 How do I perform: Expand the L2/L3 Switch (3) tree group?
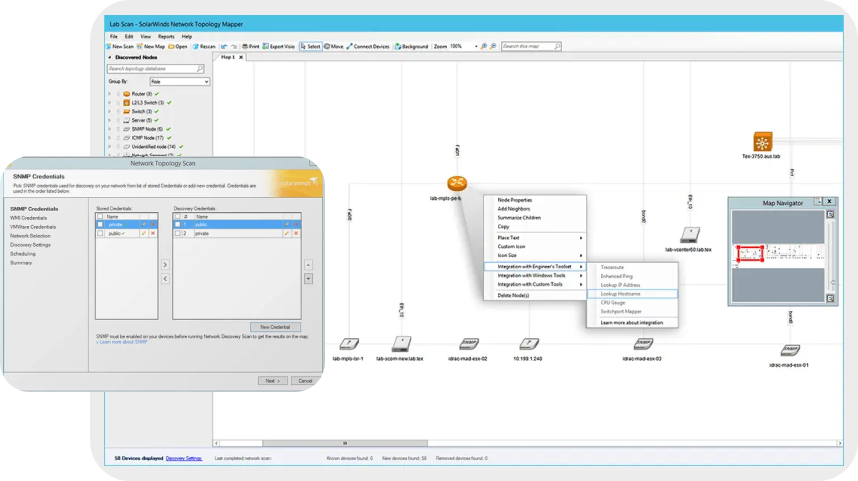click(x=109, y=102)
